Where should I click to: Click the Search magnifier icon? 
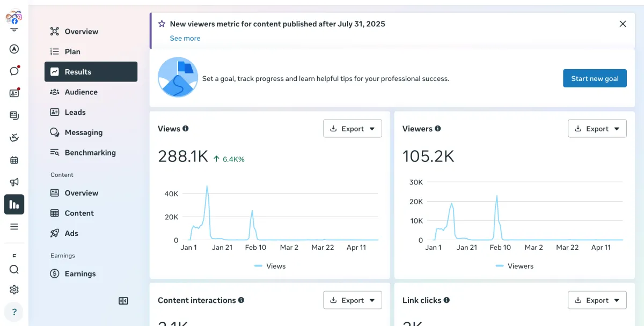coord(14,269)
